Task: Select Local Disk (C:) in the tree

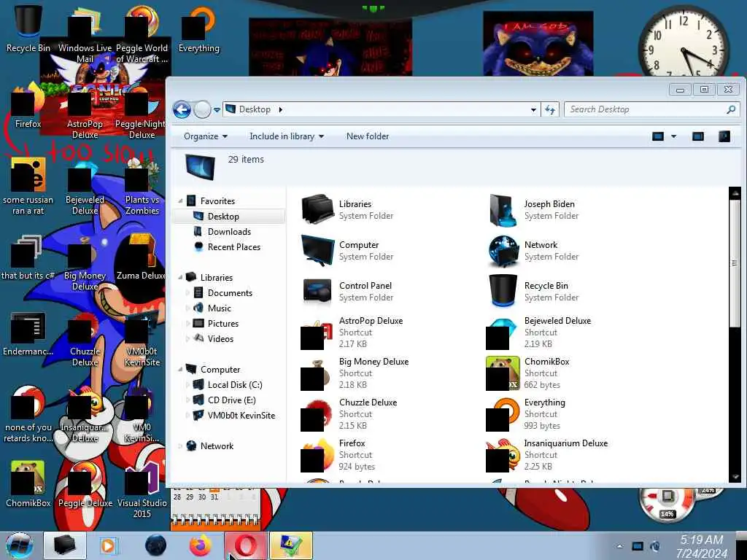Action: point(234,385)
